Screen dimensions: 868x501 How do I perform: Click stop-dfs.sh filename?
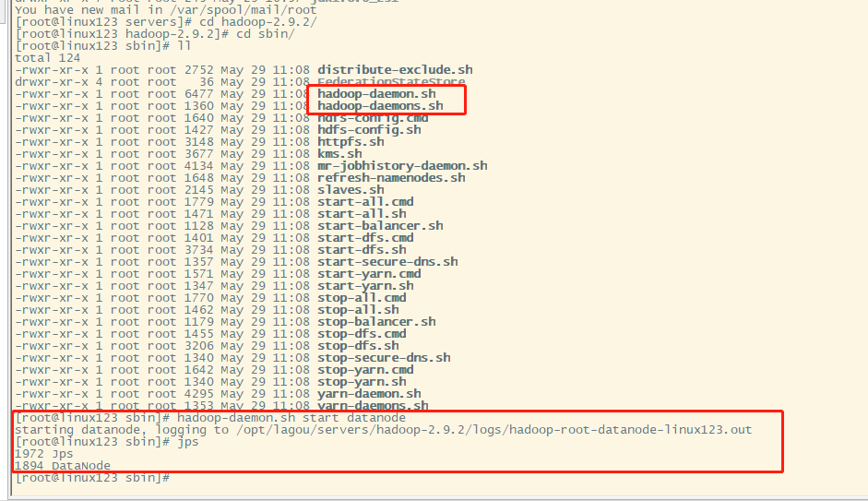click(358, 345)
